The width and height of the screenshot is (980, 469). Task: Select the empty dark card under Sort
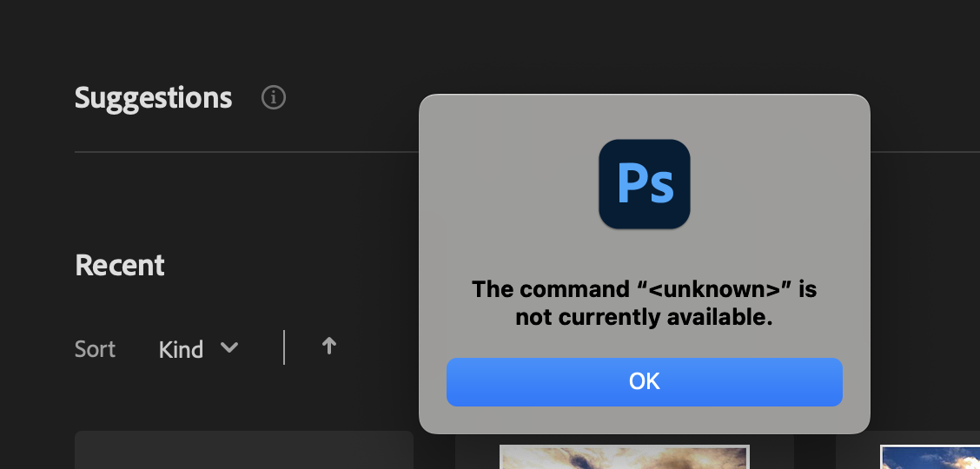(x=243, y=451)
